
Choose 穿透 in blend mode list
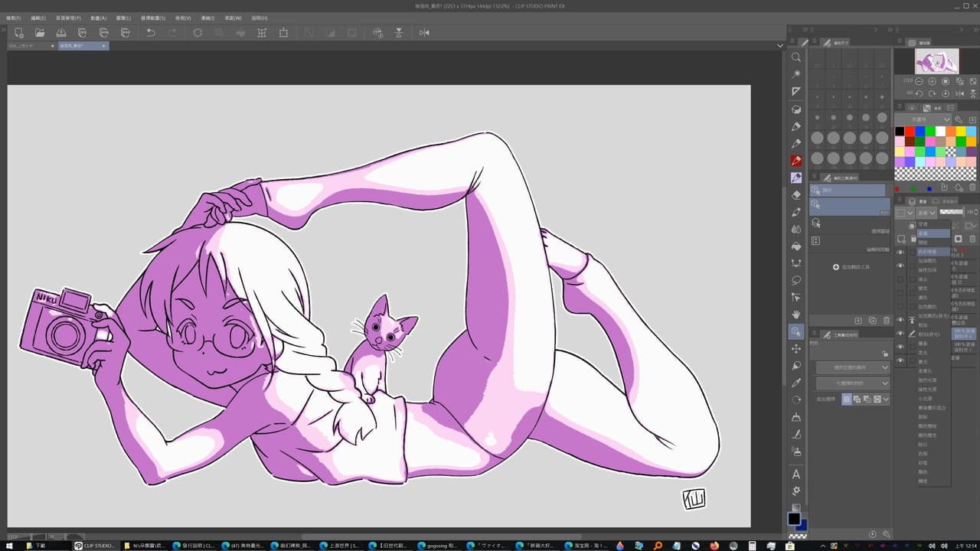933,224
